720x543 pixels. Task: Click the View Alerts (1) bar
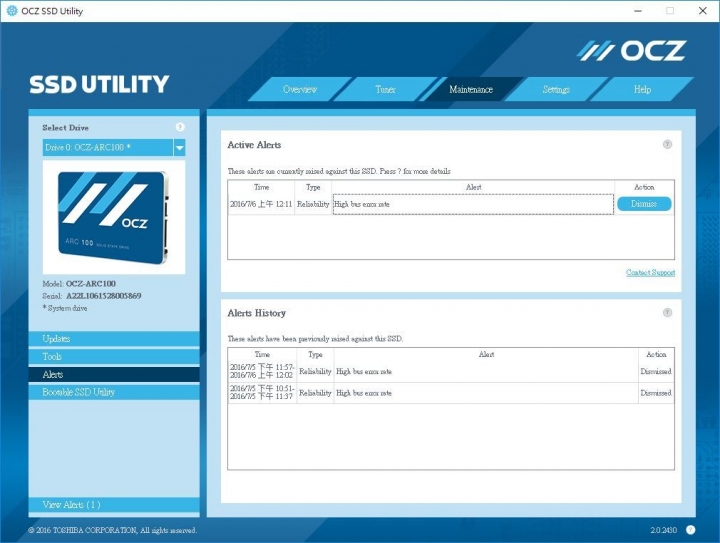114,504
